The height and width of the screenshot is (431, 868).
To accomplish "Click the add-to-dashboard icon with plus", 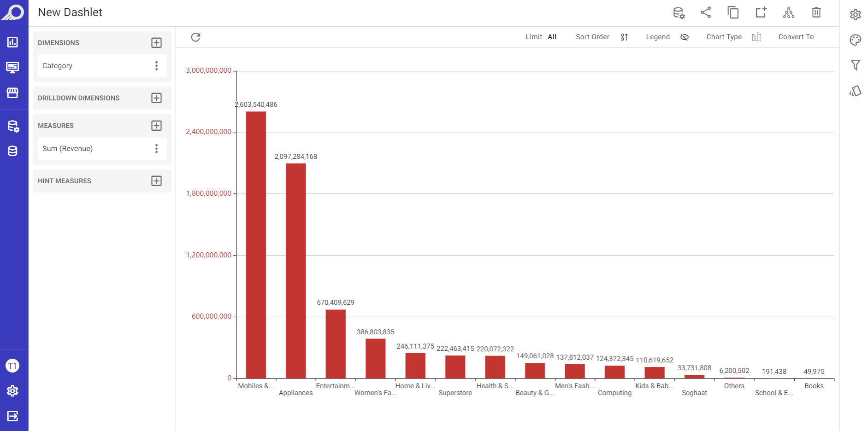I will pyautogui.click(x=761, y=12).
